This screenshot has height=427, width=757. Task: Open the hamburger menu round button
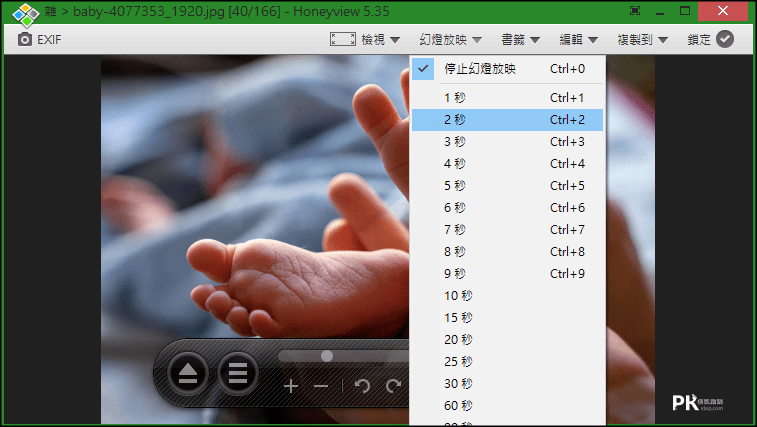[238, 373]
